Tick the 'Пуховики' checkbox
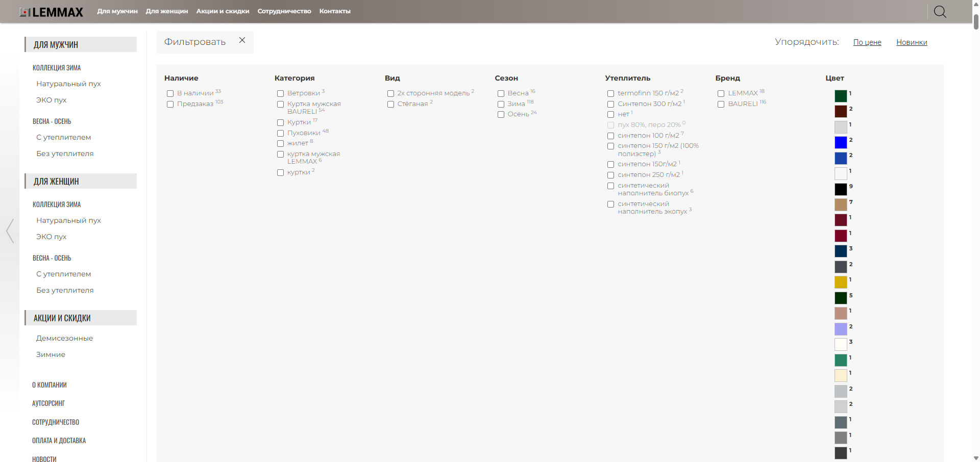The height and width of the screenshot is (462, 980). pyautogui.click(x=280, y=133)
